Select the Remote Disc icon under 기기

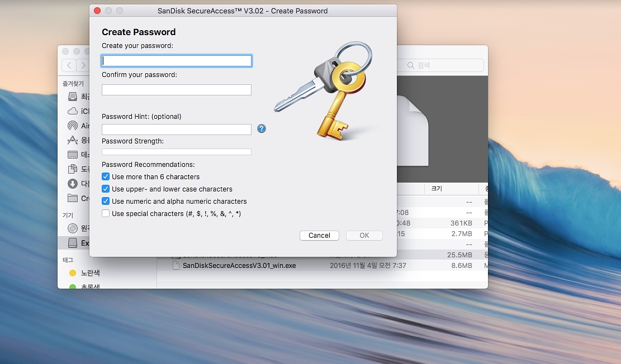[73, 228]
